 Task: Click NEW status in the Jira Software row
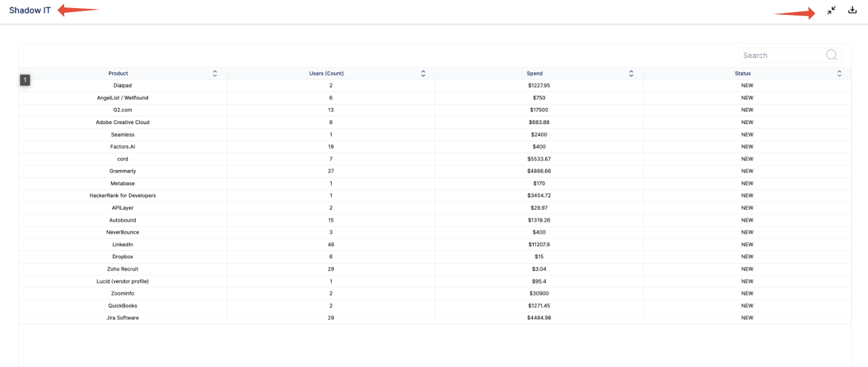[x=747, y=317]
